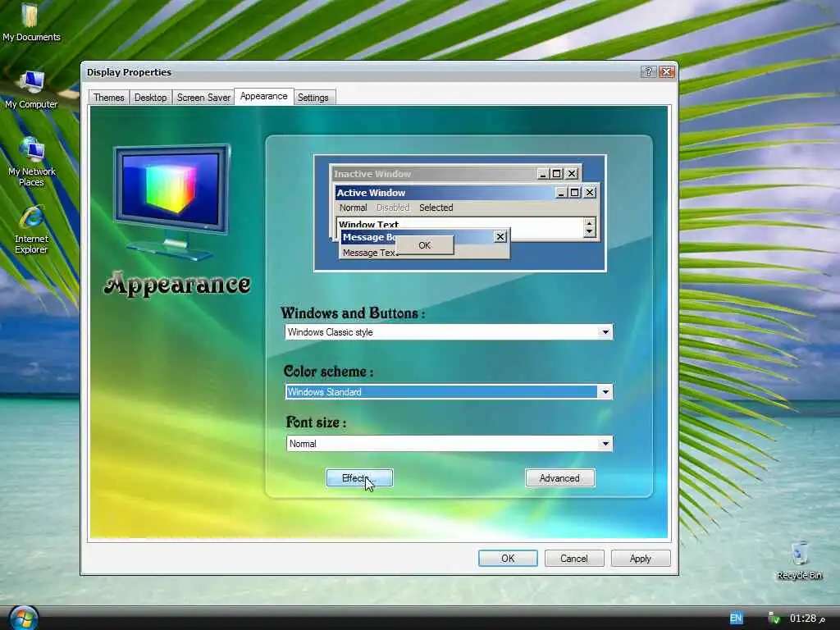Select the Recycle Bin desktop icon
This screenshot has width=840, height=630.
point(799,560)
